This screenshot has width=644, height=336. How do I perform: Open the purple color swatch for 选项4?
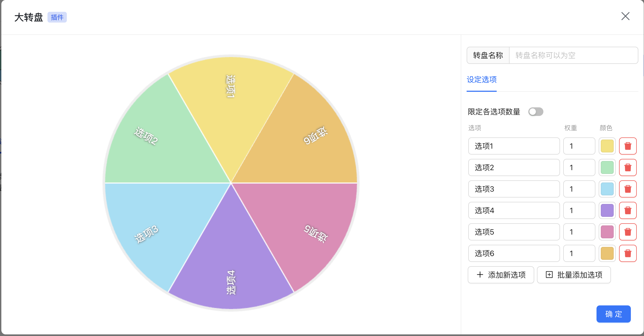click(x=607, y=210)
